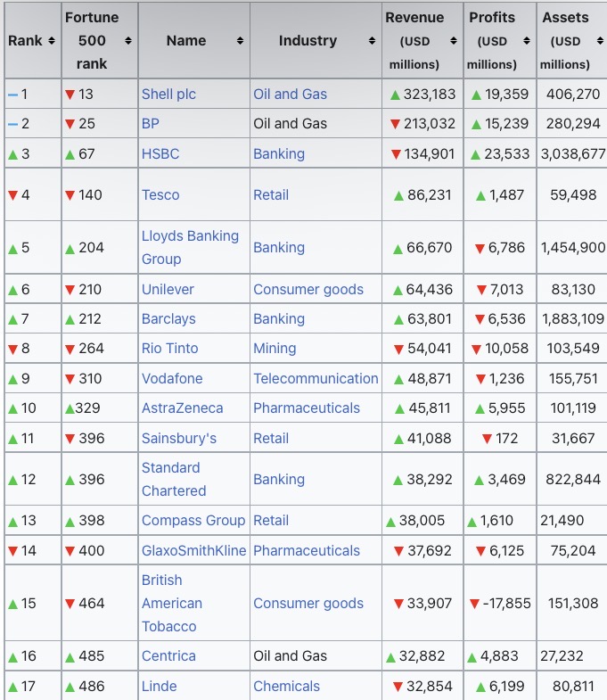607x700 pixels.
Task: Select HSBC assets value 3,038,677
Action: pos(573,154)
